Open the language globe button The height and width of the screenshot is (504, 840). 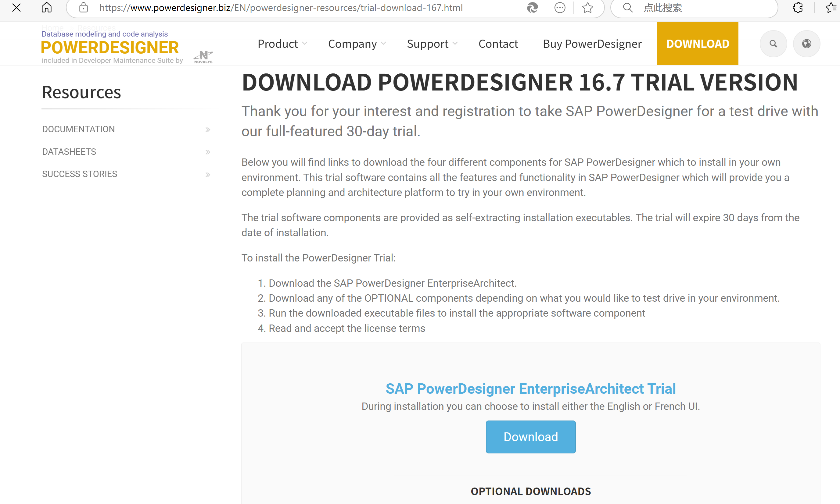coord(806,44)
